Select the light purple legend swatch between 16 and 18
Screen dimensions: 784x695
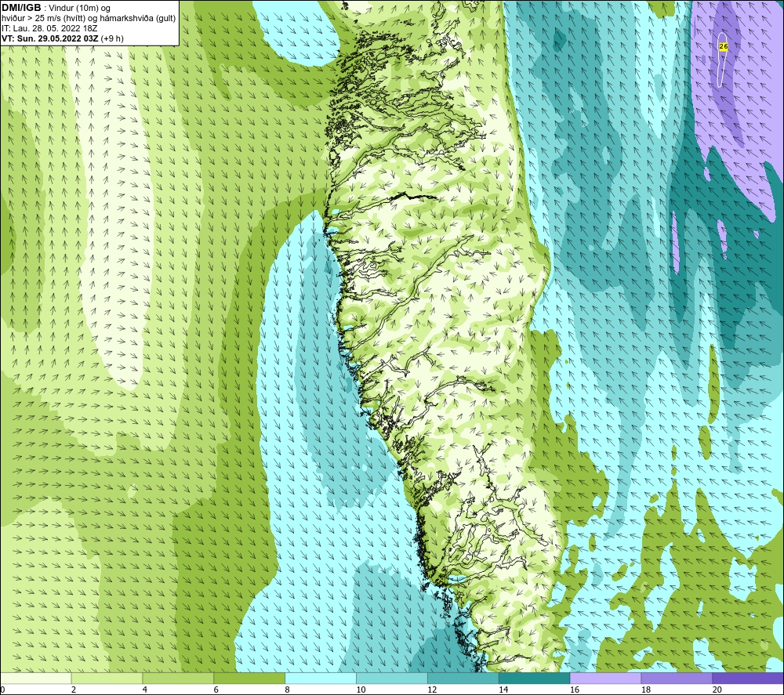pos(605,678)
